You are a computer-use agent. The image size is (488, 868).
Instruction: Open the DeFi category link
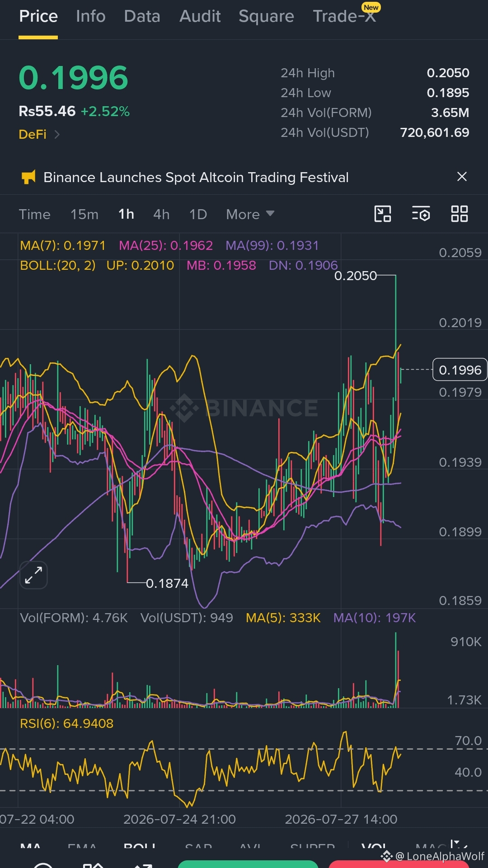[x=33, y=134]
